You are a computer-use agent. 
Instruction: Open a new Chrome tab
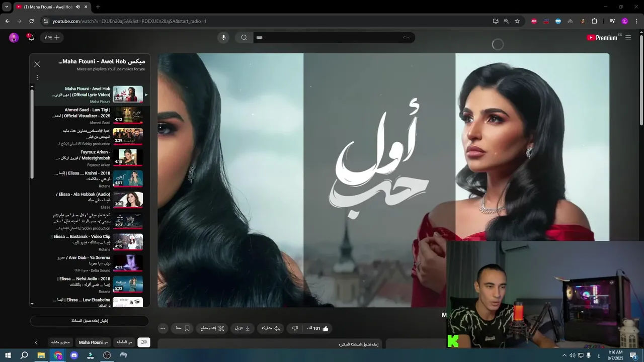pyautogui.click(x=98, y=7)
